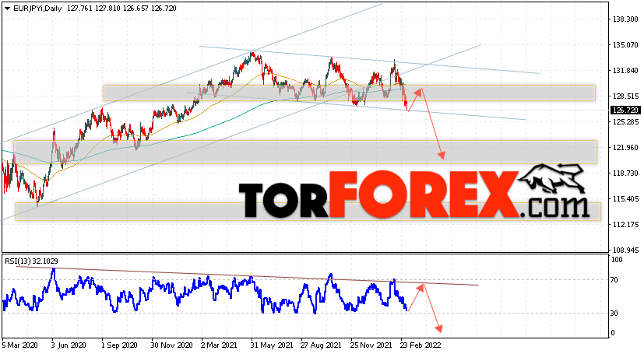Click the 23 Feb 2022 date label
This screenshot has height=354, width=644.
pyautogui.click(x=421, y=345)
